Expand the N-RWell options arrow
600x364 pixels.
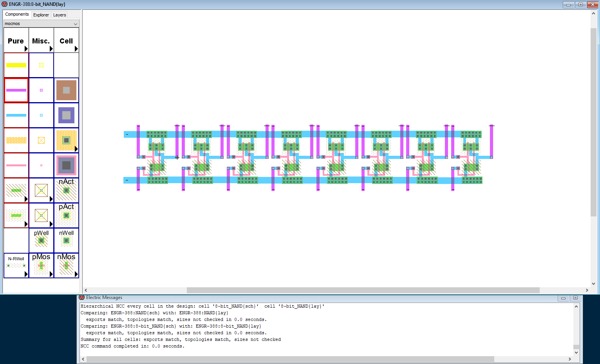click(x=26, y=274)
